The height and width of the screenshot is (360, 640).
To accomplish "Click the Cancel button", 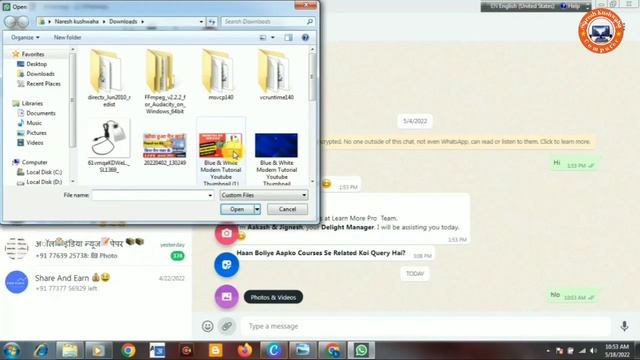I will [287, 209].
